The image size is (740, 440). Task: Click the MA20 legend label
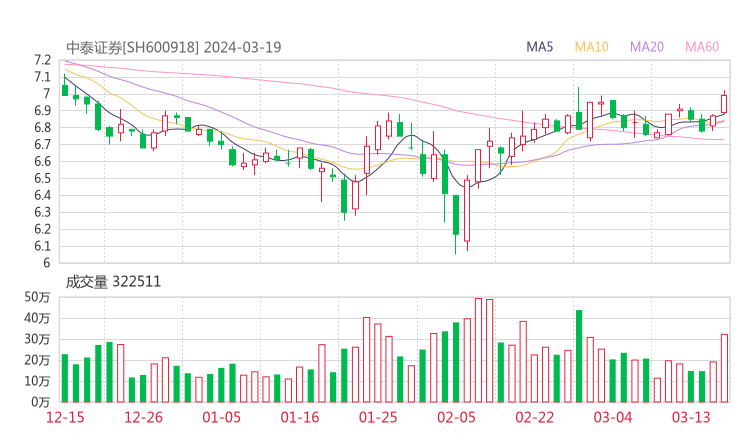647,47
